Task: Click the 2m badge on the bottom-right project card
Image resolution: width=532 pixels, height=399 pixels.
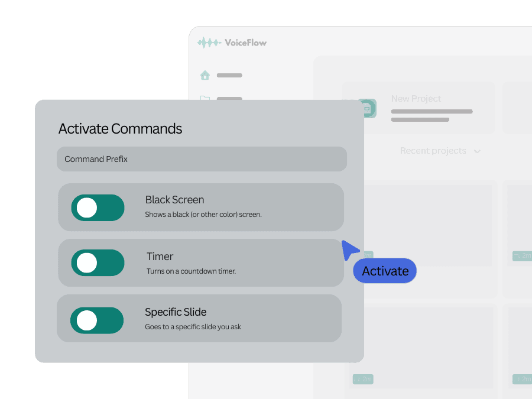Action: [x=522, y=379]
